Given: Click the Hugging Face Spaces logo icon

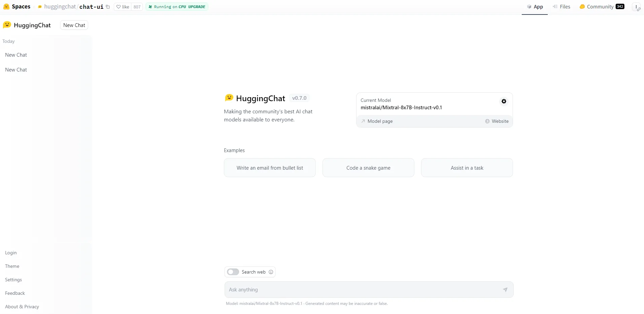Looking at the screenshot, I should (x=6, y=6).
